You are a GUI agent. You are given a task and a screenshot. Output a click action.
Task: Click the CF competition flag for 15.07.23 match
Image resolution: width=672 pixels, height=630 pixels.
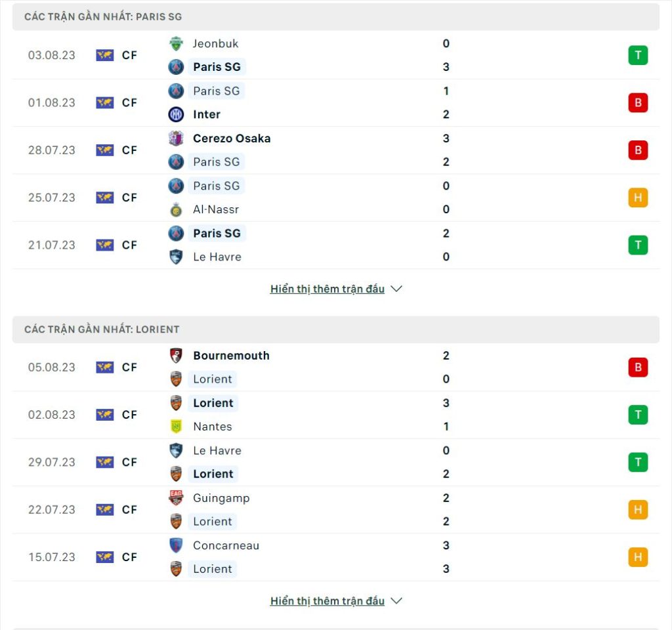click(x=104, y=557)
